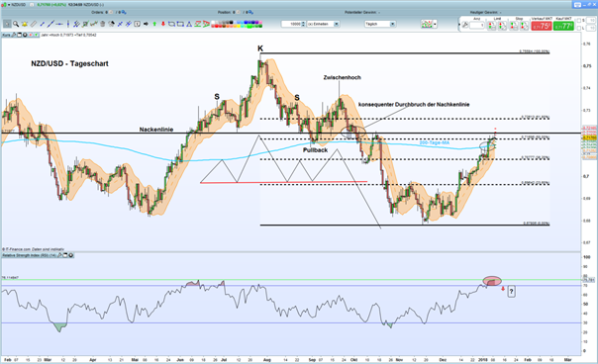Select the black arrow drawing tool
Image resolution: width=598 pixels, height=364 pixels.
(147, 24)
